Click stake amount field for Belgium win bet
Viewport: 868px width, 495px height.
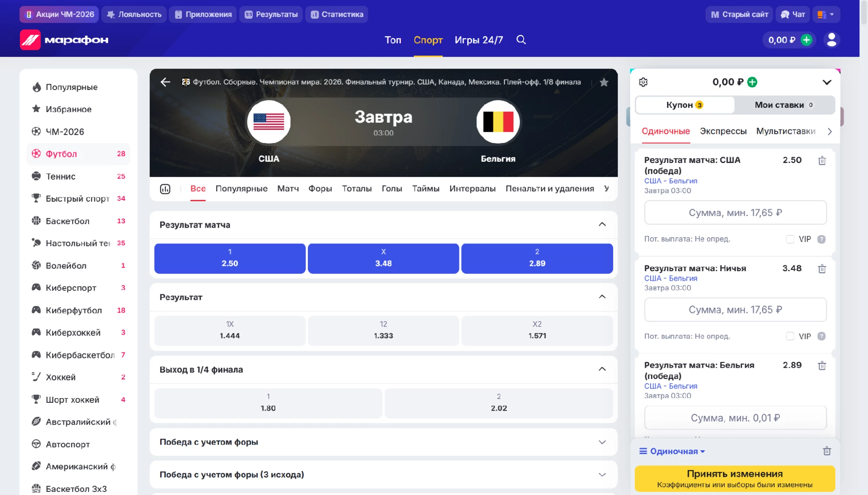[x=735, y=418]
